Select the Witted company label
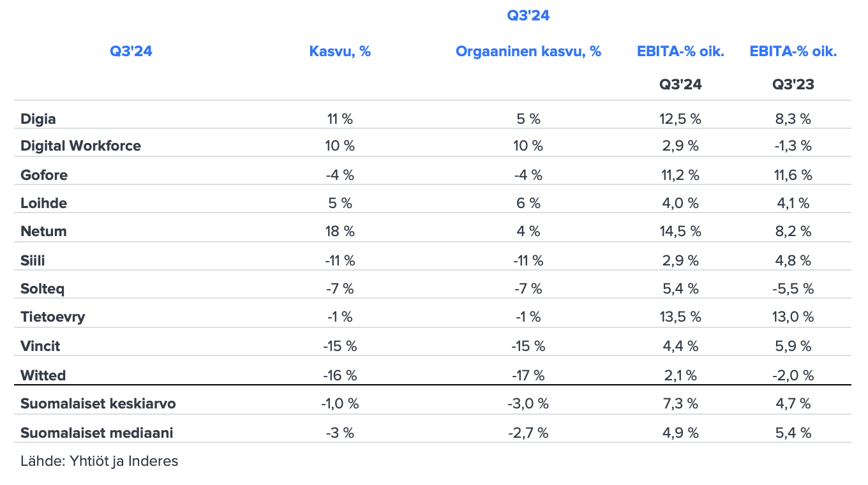This screenshot has height=485, width=868. pos(43,375)
